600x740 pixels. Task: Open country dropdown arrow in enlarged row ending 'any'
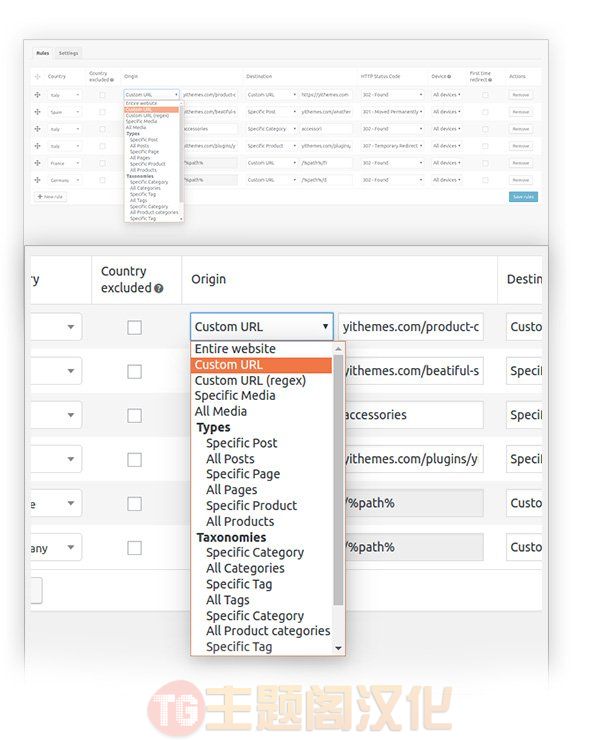click(x=71, y=547)
